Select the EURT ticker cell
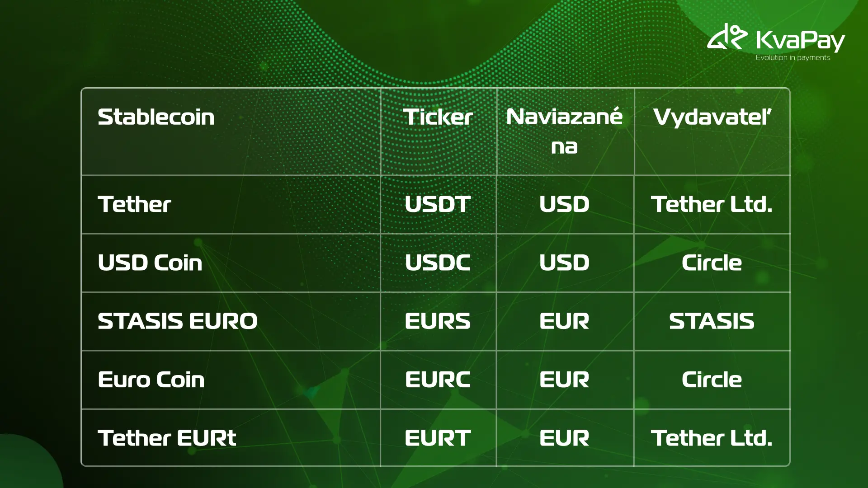This screenshot has height=488, width=868. 438,438
